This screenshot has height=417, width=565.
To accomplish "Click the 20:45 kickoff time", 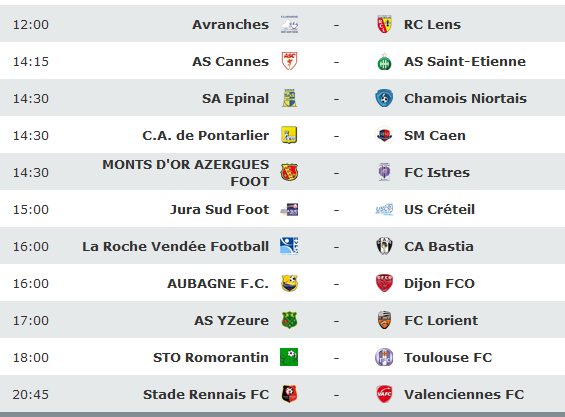I will click(x=31, y=395).
